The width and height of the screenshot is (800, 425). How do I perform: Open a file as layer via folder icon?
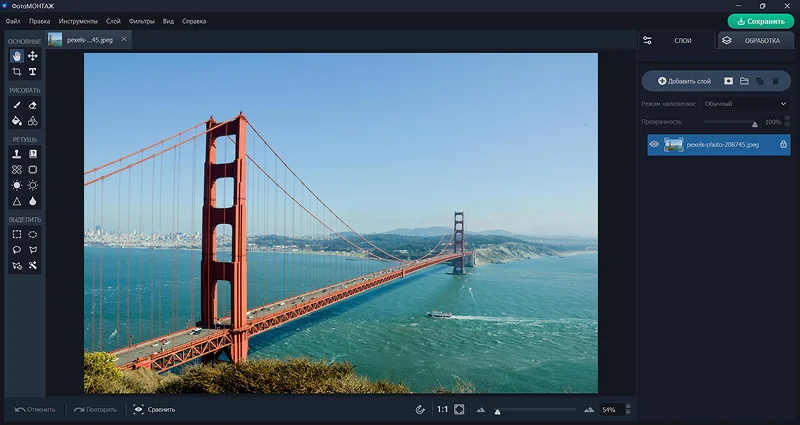[x=744, y=81]
